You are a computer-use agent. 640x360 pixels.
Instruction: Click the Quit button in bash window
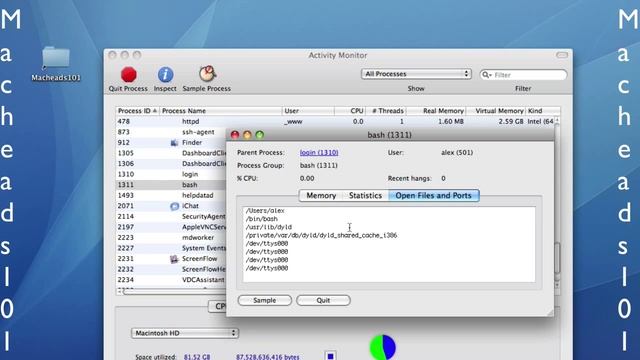click(x=323, y=300)
